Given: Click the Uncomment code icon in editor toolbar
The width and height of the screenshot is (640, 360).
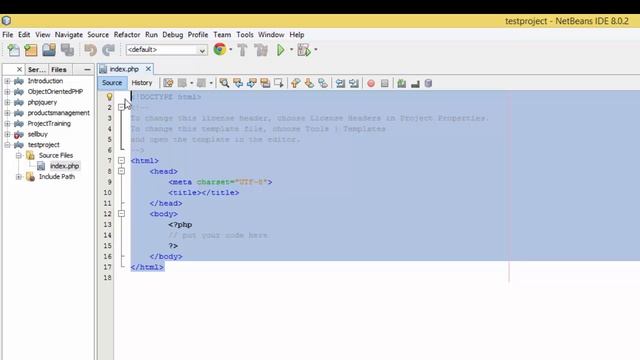Looking at the screenshot, I should point(415,83).
